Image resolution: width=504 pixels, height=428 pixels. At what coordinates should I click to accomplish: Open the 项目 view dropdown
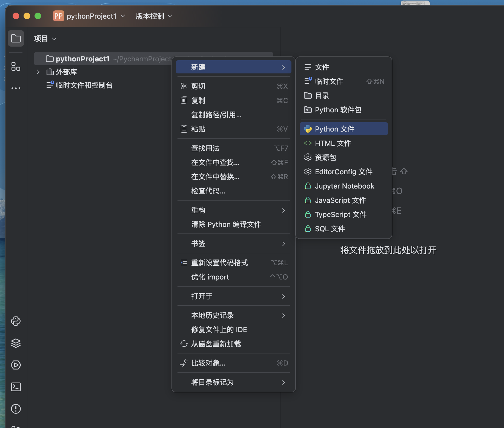(45, 39)
